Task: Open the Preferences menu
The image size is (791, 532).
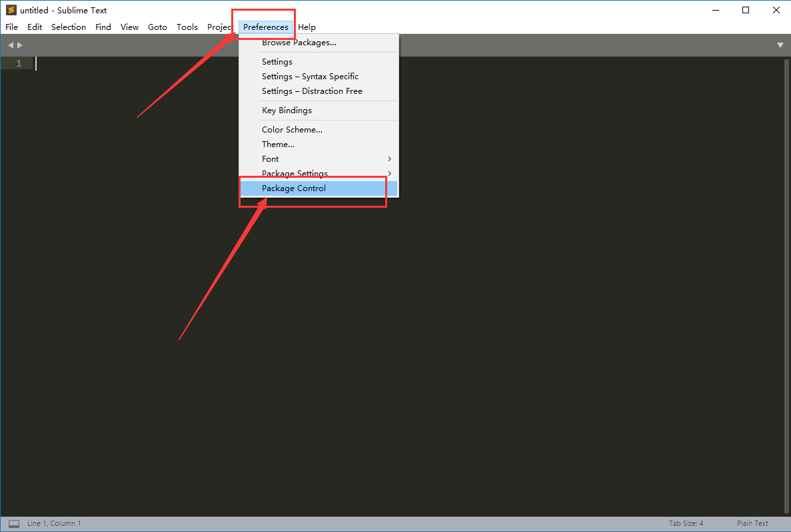Action: click(264, 27)
